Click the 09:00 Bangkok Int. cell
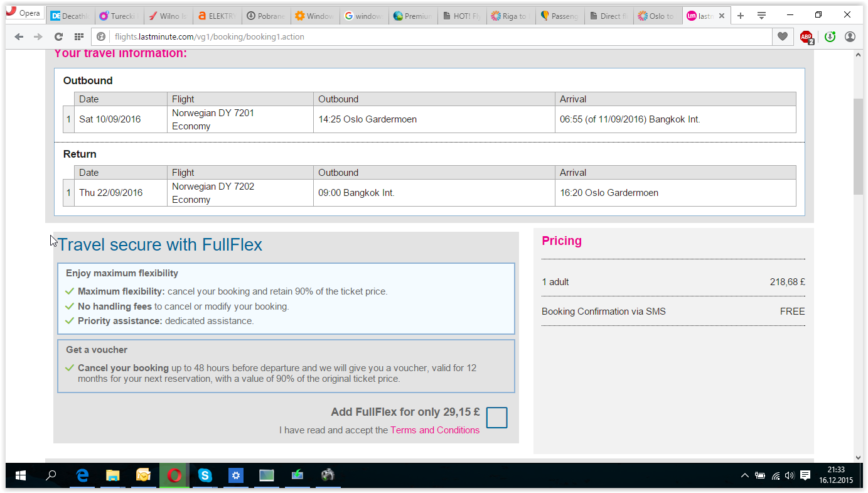Screen dimensions: 868x493 (x=434, y=193)
